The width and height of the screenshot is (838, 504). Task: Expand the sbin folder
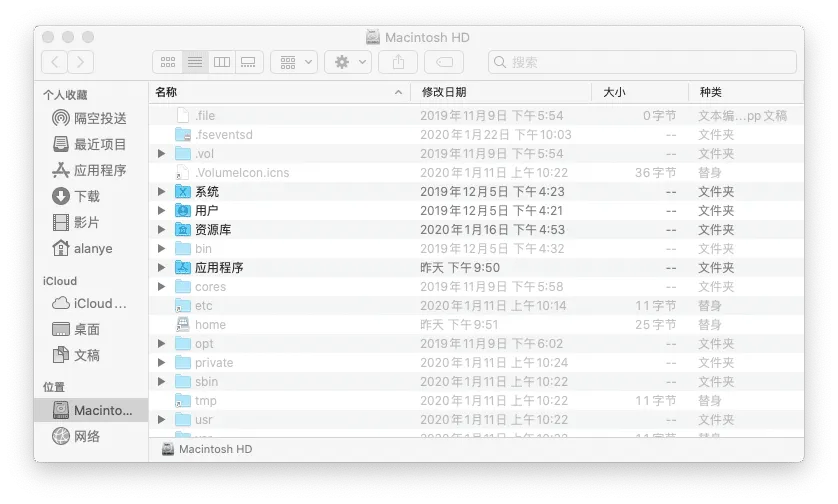(x=161, y=382)
